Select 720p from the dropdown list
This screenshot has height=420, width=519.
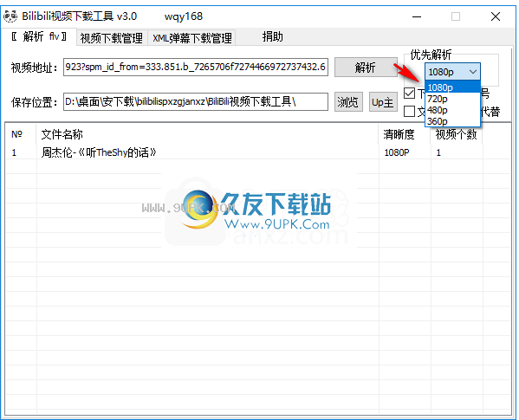(452, 99)
